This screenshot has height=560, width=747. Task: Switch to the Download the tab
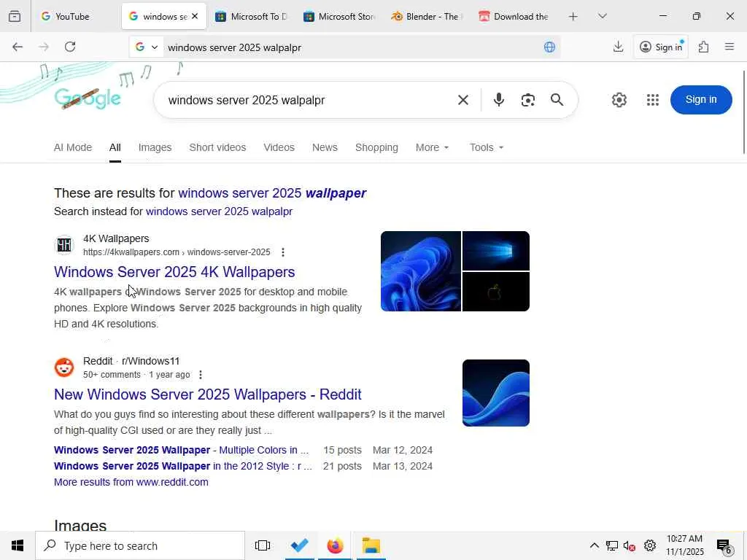coord(514,17)
